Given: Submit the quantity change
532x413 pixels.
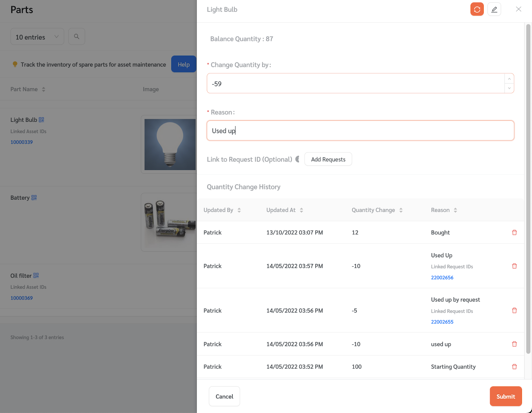Looking at the screenshot, I should coord(505,396).
